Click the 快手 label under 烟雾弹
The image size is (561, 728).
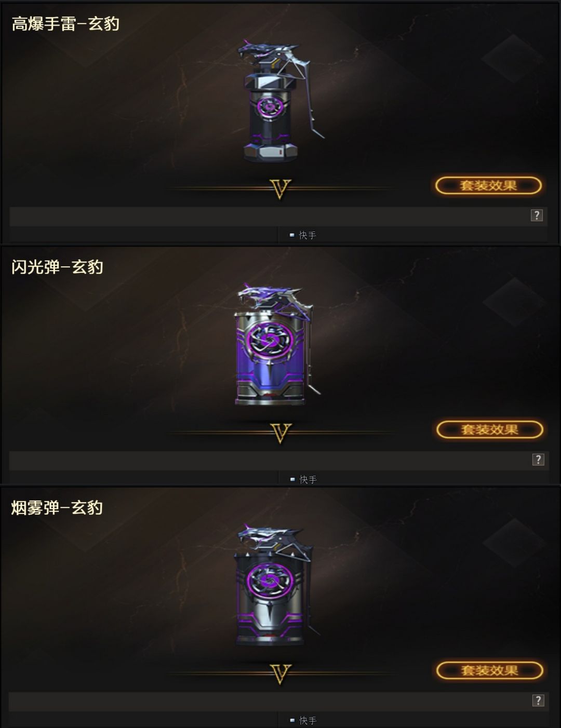pyautogui.click(x=308, y=720)
